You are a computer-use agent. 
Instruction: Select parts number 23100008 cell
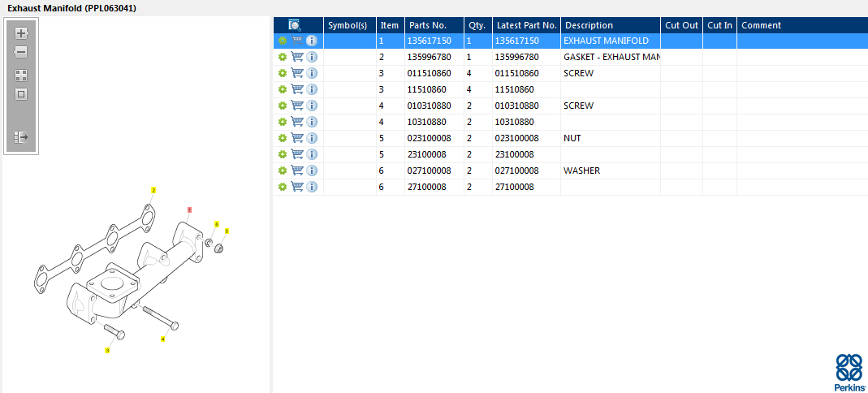coord(434,154)
